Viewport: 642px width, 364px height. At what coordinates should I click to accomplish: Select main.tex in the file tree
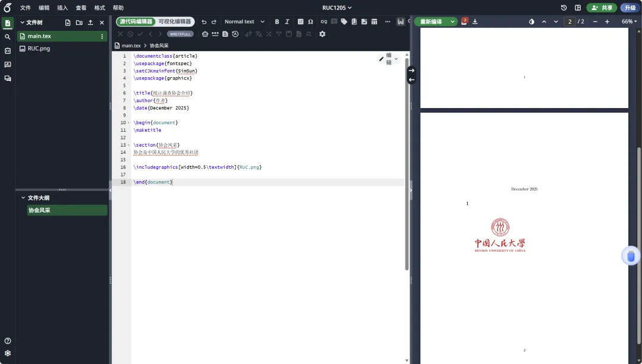[62, 36]
